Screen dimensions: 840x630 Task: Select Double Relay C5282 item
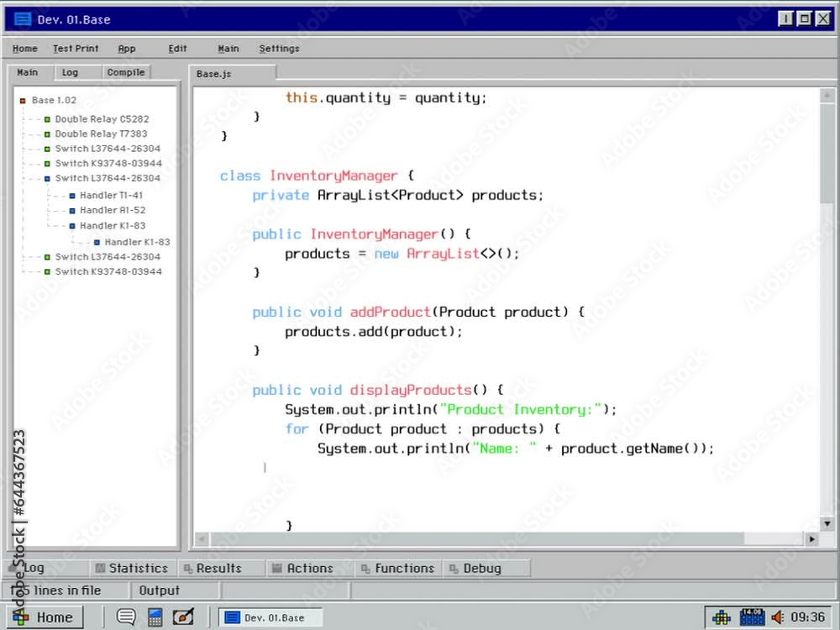tap(102, 119)
